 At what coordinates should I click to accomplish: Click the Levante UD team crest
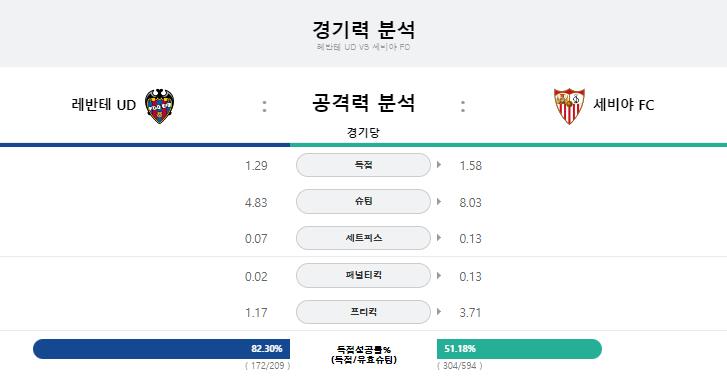coord(159,106)
